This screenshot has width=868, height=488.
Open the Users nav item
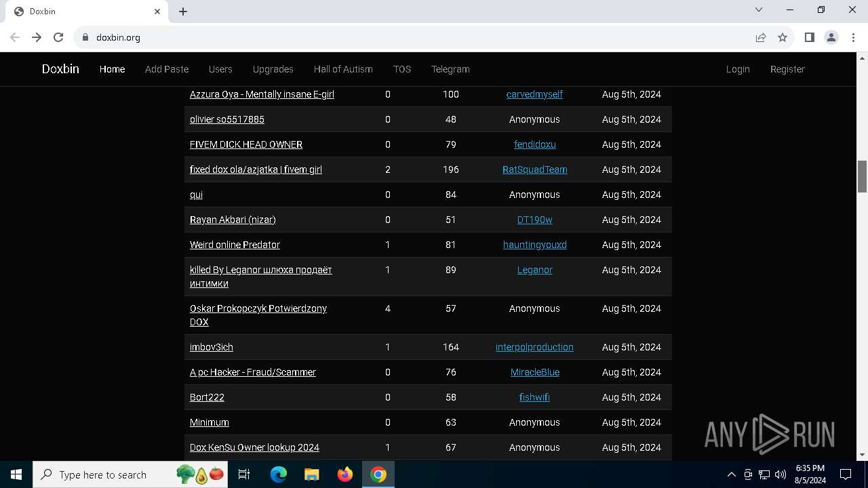(x=220, y=69)
